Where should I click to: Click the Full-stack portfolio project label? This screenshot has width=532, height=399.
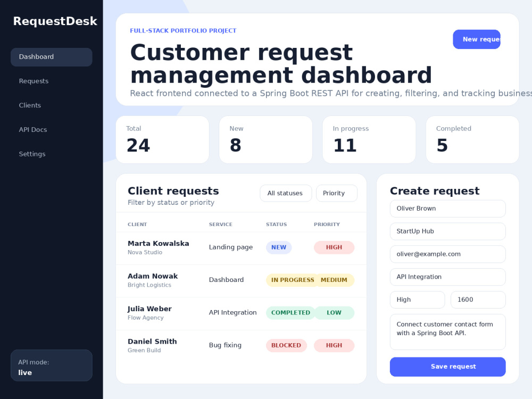click(183, 31)
